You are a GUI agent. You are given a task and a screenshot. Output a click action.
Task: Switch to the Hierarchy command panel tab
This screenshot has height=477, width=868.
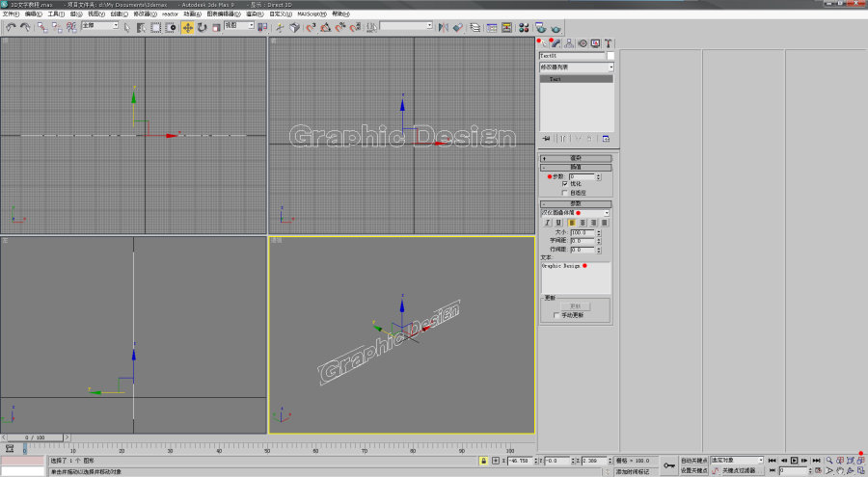coord(569,43)
